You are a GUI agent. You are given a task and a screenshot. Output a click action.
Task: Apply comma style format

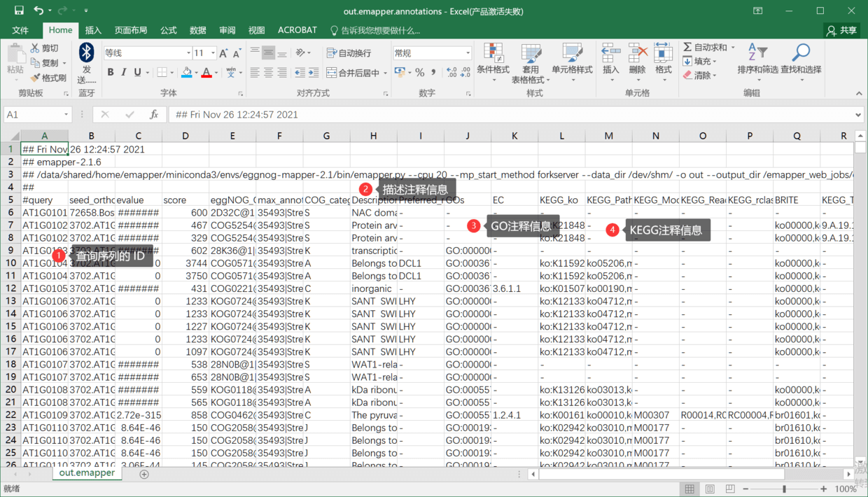click(x=433, y=72)
